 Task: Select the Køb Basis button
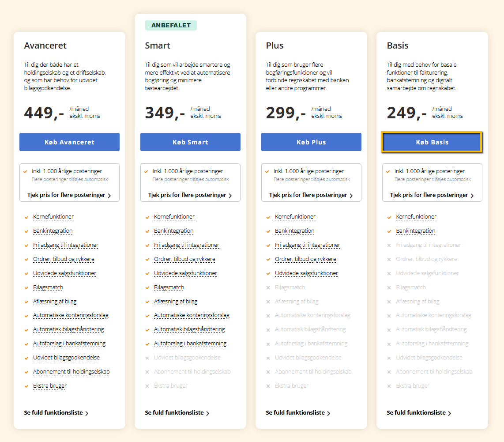click(x=432, y=142)
